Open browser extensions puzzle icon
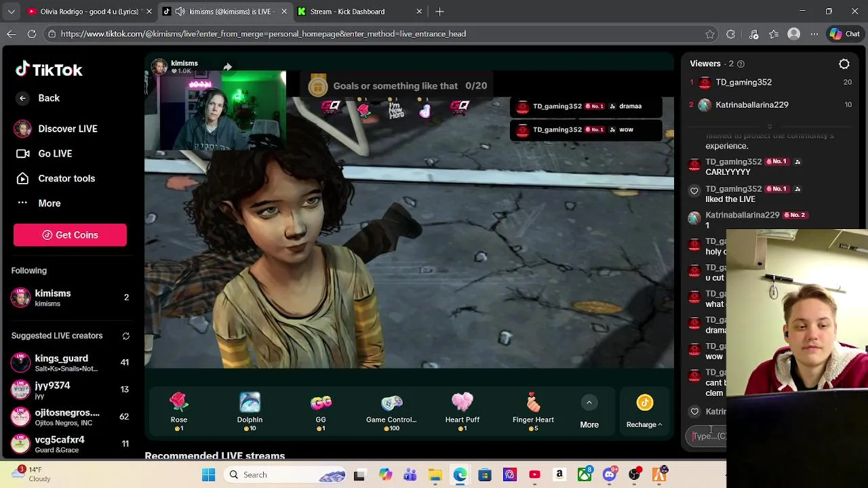This screenshot has width=868, height=488. [x=730, y=34]
